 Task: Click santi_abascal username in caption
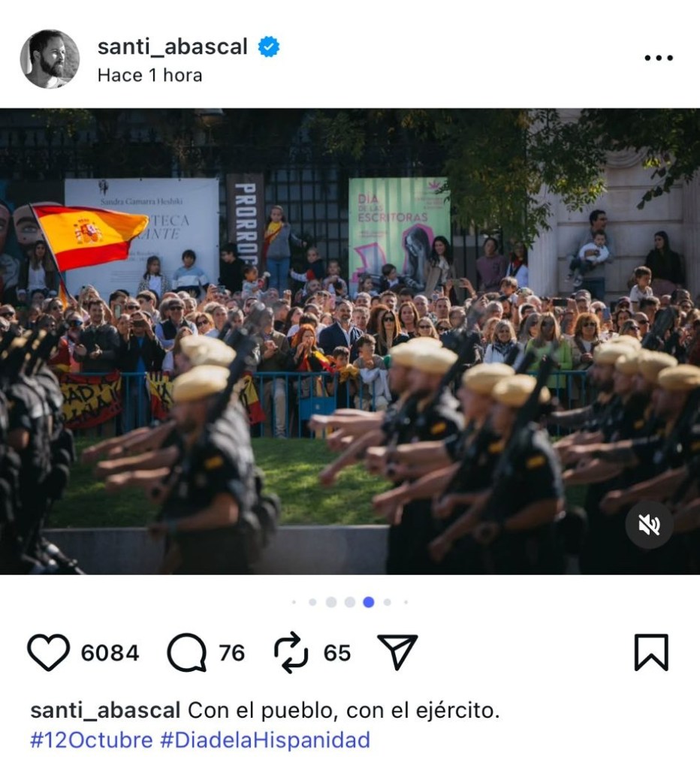[x=105, y=710]
